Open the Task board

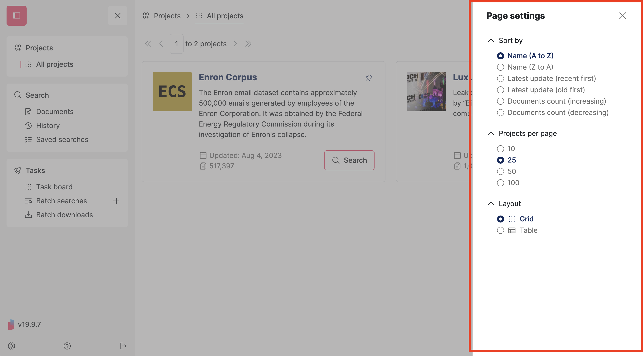(54, 187)
